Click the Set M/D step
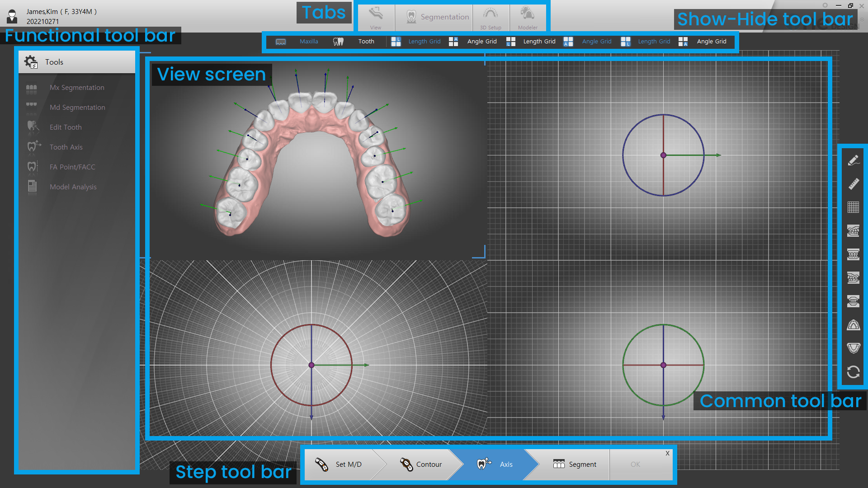The image size is (868, 488). [344, 464]
